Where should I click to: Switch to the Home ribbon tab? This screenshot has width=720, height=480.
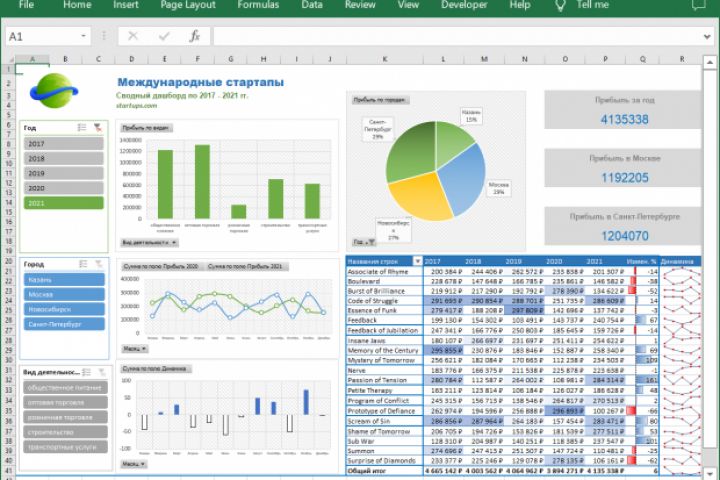coord(77,5)
